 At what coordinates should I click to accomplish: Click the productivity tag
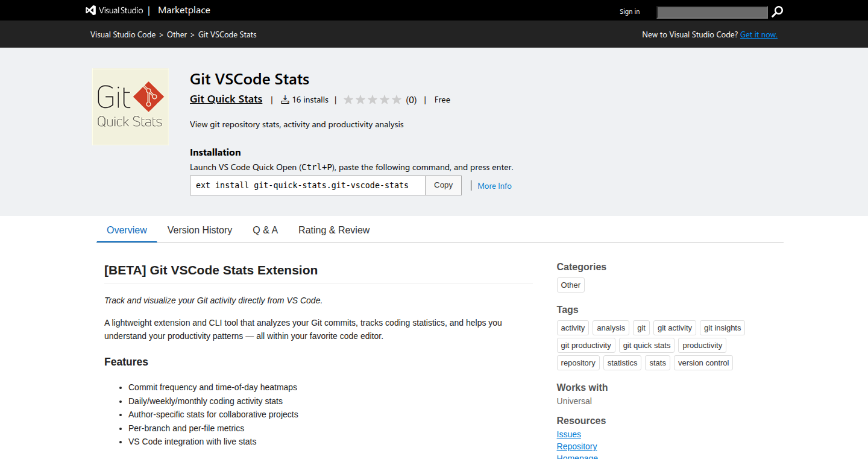pyautogui.click(x=702, y=346)
